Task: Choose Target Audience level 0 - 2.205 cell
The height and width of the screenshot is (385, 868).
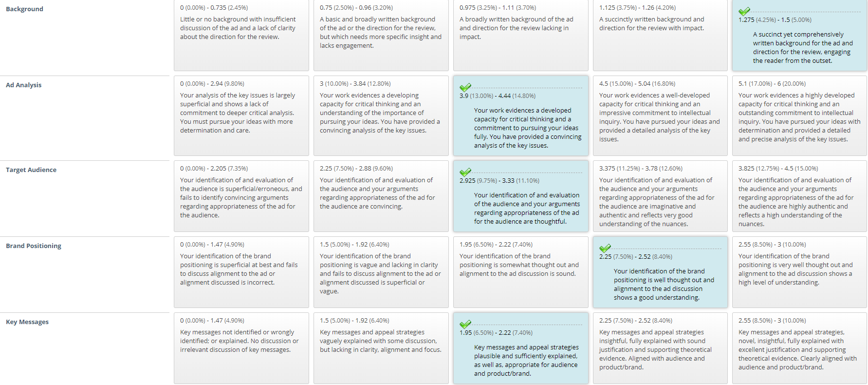Action: click(x=241, y=196)
